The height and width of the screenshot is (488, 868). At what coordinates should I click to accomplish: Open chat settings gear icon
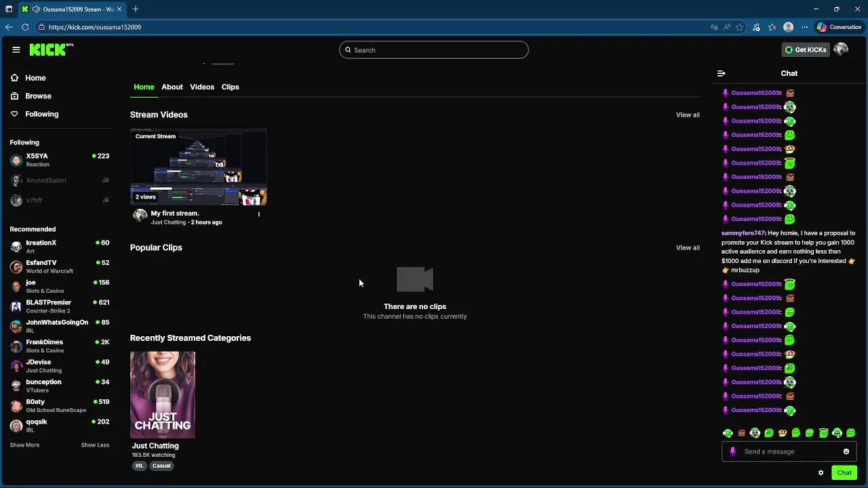[821, 472]
